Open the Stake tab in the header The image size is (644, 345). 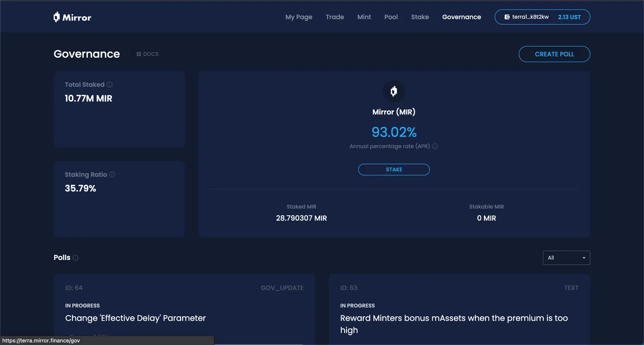pos(420,17)
